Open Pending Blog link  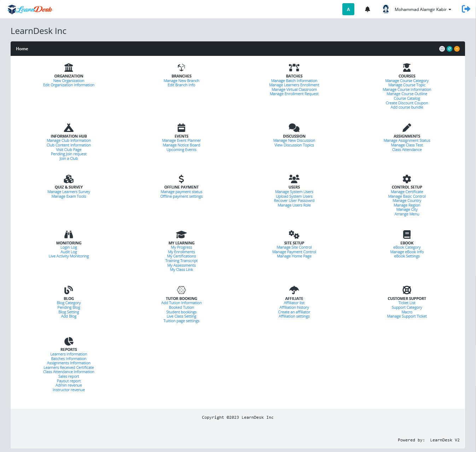pos(69,307)
